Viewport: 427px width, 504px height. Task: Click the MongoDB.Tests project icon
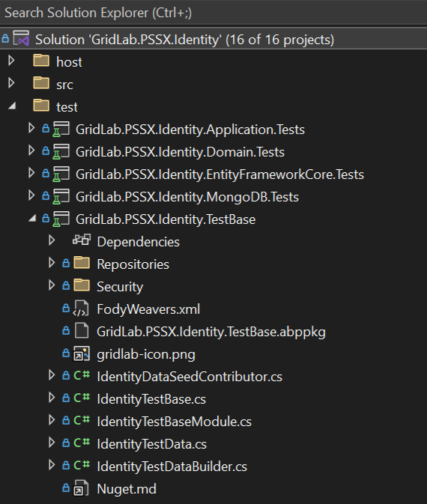coord(61,196)
